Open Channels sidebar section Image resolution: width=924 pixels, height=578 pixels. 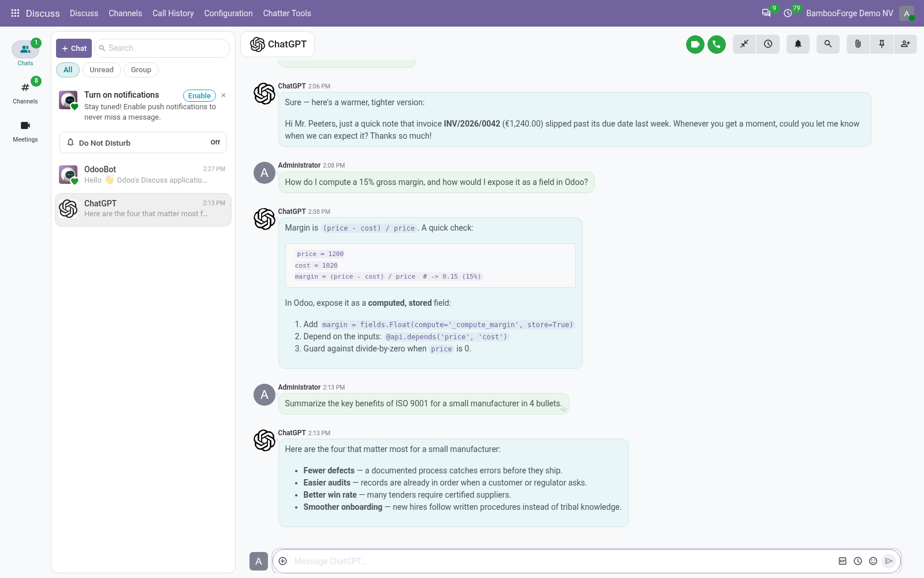click(25, 92)
